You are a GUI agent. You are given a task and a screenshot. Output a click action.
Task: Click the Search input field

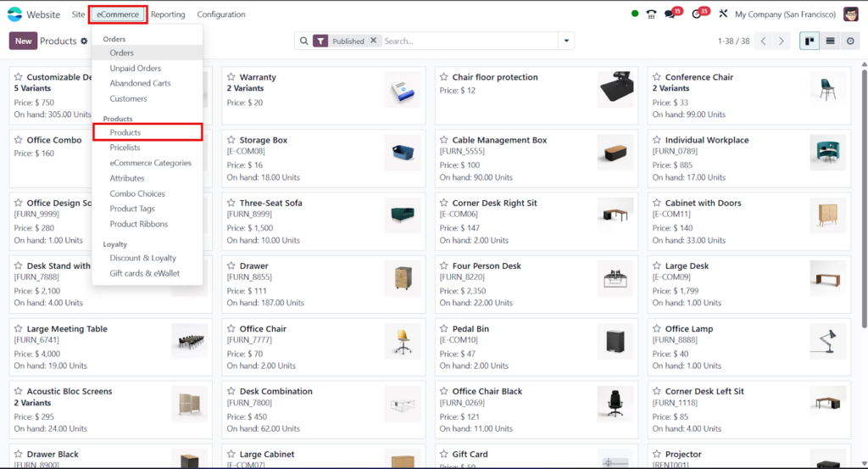click(470, 41)
